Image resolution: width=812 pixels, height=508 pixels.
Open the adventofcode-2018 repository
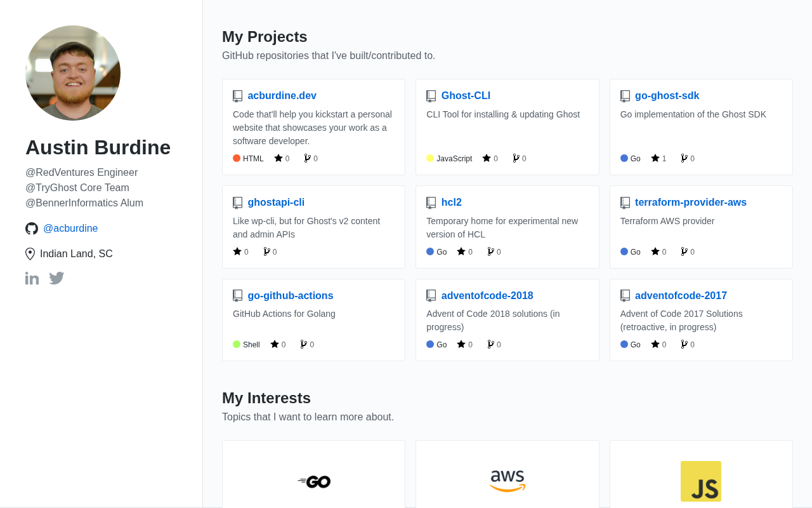[487, 296]
